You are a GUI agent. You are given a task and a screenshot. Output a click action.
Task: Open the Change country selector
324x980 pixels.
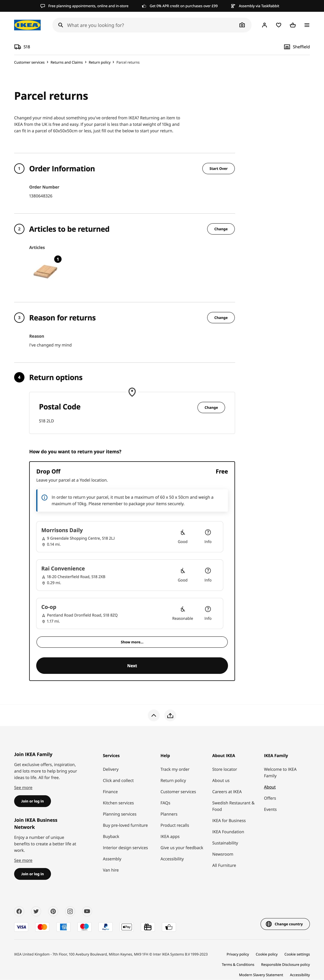[285, 924]
